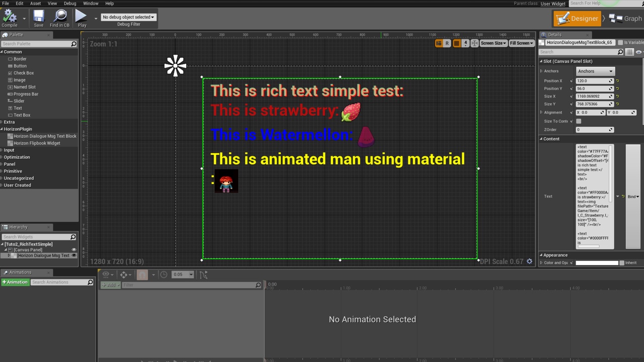Pick the Image widget in Palette
This screenshot has width=644, height=362.
pyautogui.click(x=20, y=80)
